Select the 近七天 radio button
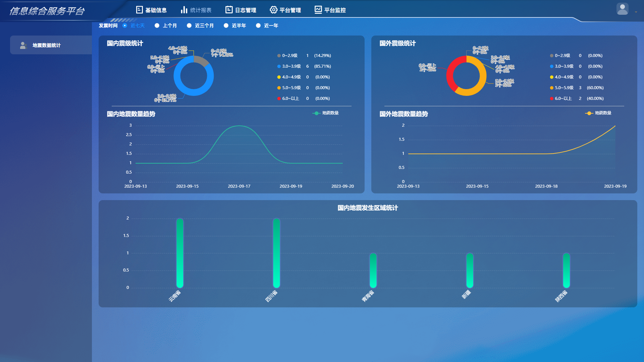The image size is (644, 362). click(x=125, y=25)
